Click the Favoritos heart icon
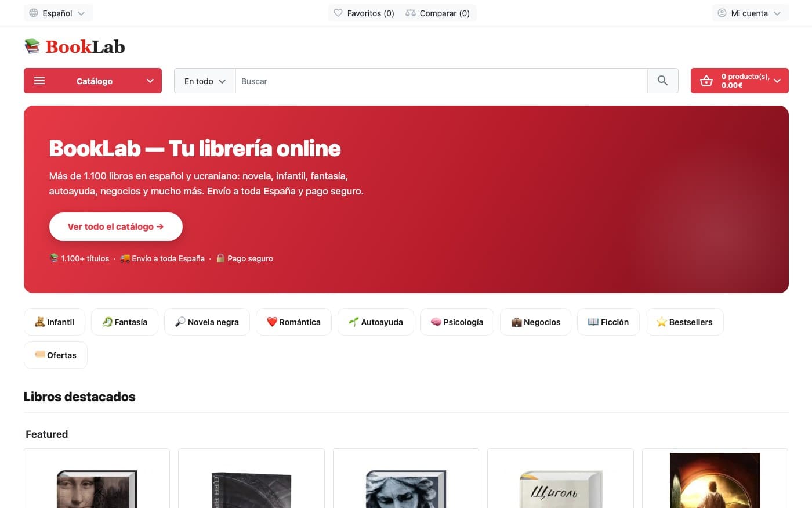The height and width of the screenshot is (508, 812). 338,13
